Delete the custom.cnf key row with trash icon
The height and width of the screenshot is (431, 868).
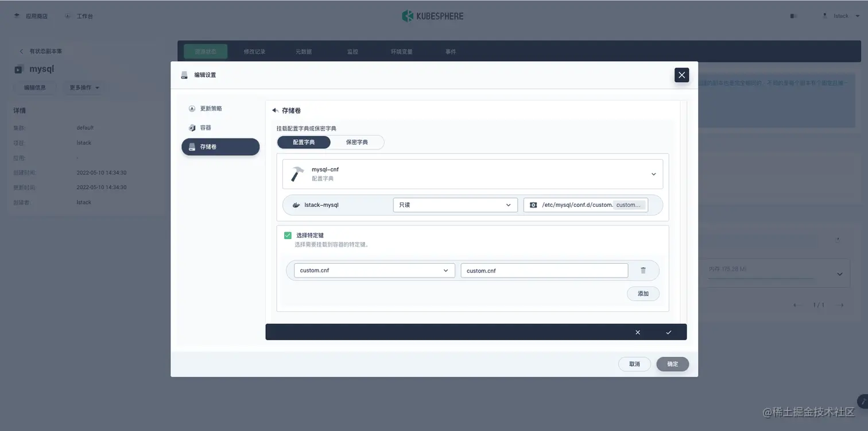pos(643,271)
